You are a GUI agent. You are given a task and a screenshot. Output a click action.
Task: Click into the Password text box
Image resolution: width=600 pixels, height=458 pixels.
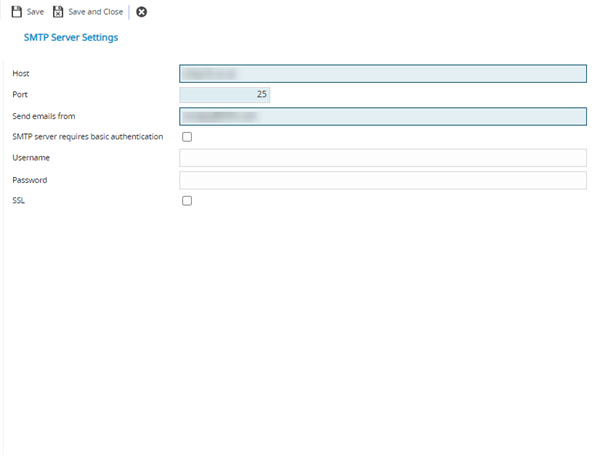click(382, 180)
